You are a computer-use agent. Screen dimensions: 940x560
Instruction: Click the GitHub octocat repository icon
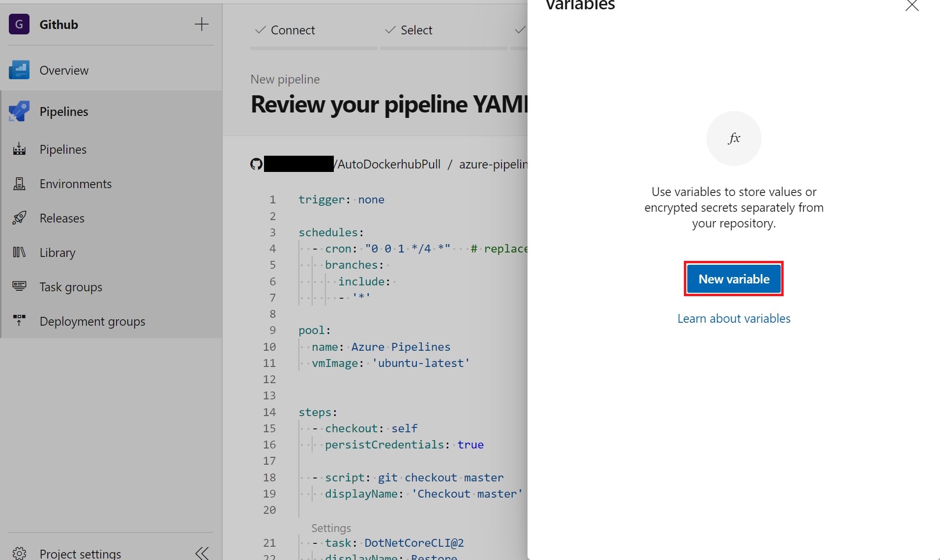tap(256, 164)
